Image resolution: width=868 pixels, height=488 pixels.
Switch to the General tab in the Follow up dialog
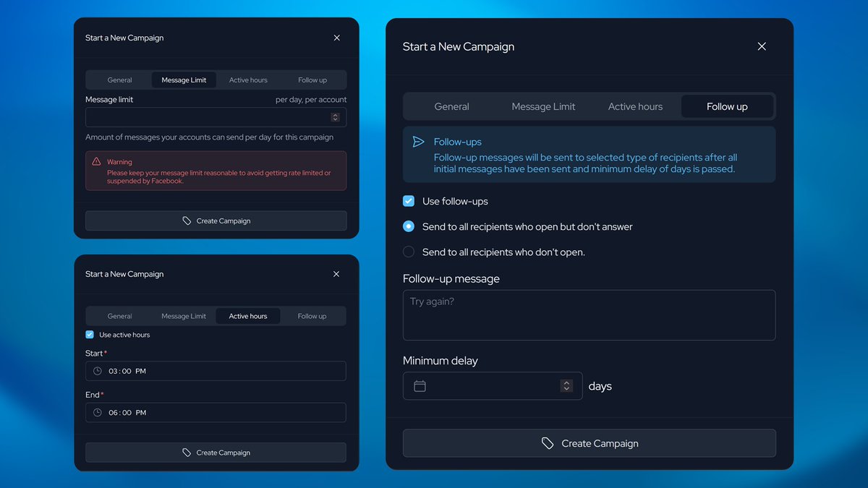tap(451, 106)
